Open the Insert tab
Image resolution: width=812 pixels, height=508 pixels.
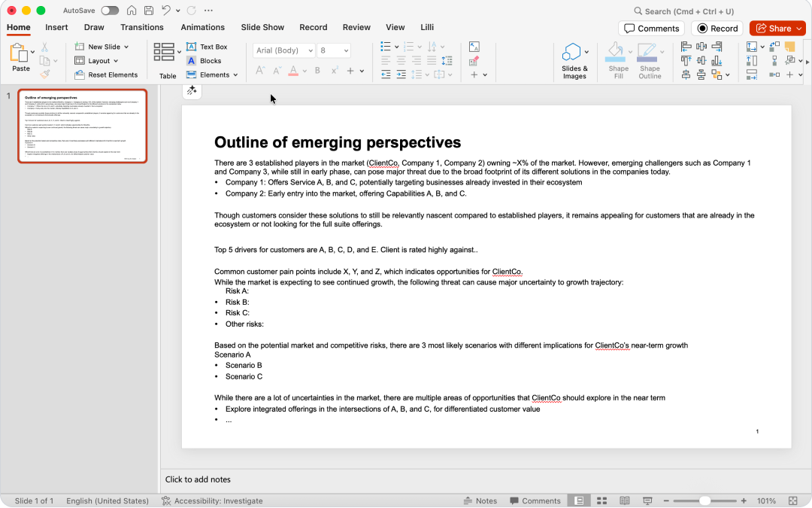tap(56, 27)
